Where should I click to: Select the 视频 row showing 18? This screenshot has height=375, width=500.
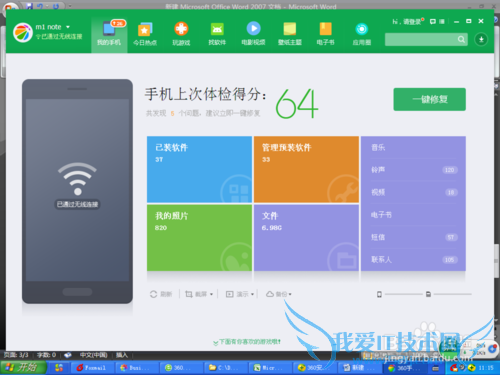click(x=413, y=192)
